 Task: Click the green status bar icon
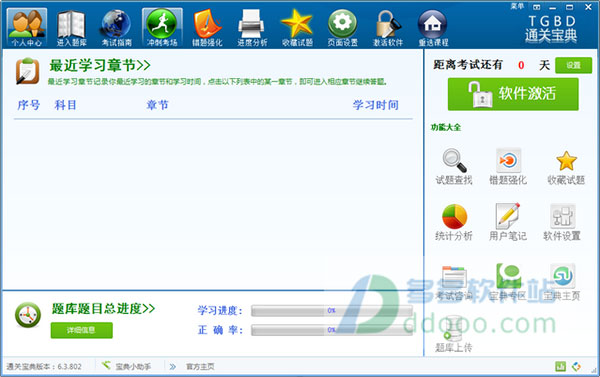click(x=560, y=367)
